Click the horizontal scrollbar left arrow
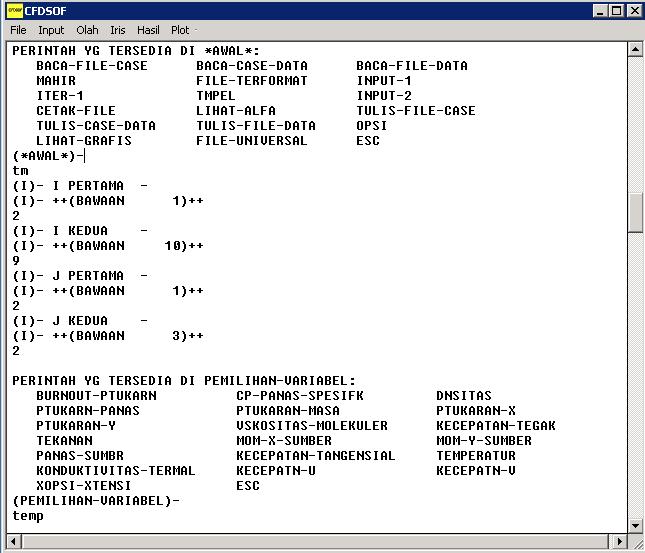The height and width of the screenshot is (553, 645). pyautogui.click(x=14, y=541)
